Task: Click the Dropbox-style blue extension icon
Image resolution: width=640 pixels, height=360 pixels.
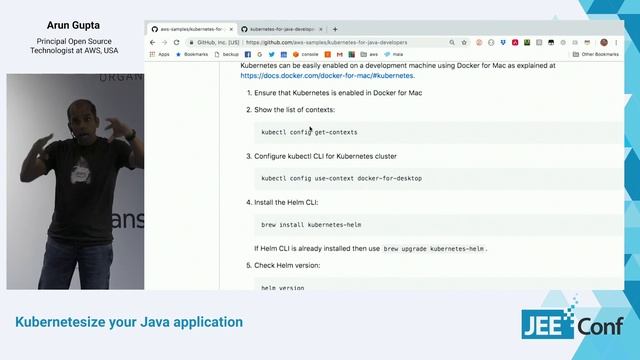Action: pyautogui.click(x=503, y=42)
